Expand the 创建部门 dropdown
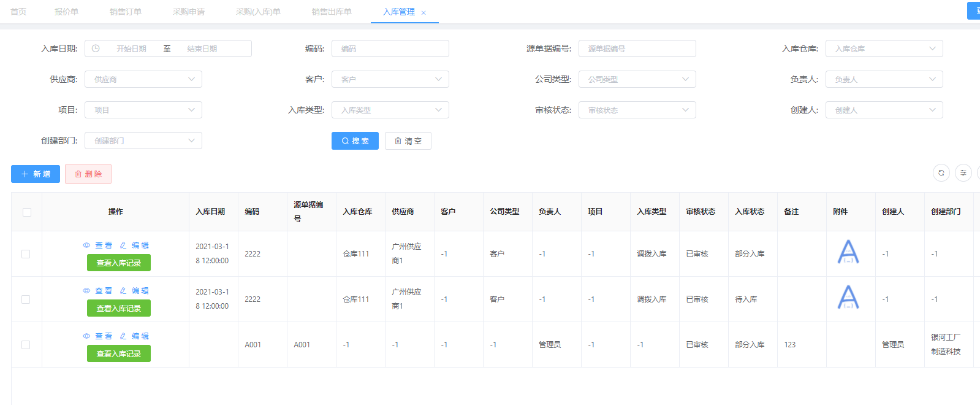980x405 pixels. tap(143, 141)
